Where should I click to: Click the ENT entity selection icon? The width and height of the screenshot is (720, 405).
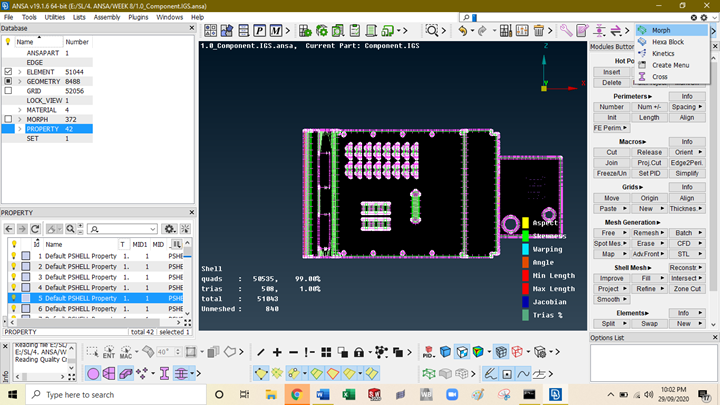click(x=109, y=352)
